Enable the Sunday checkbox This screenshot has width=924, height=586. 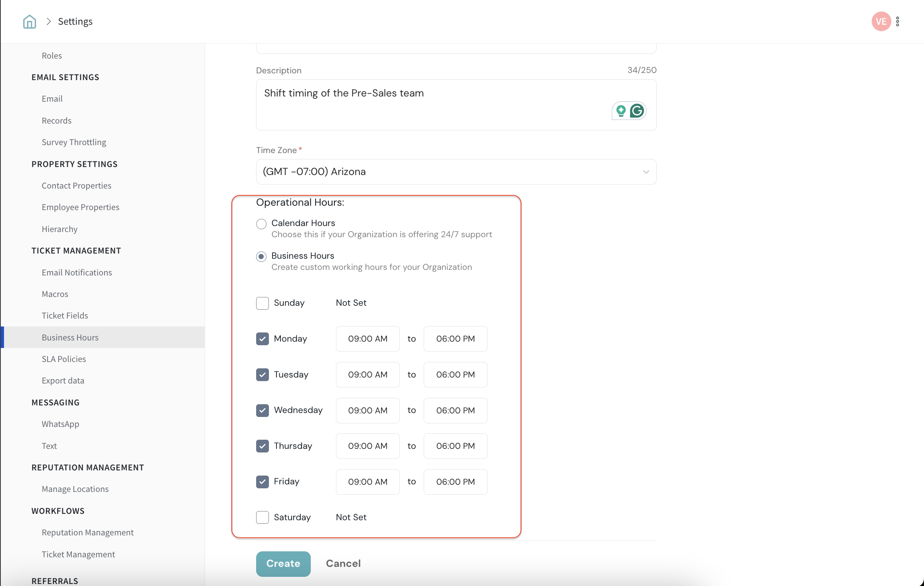tap(262, 303)
